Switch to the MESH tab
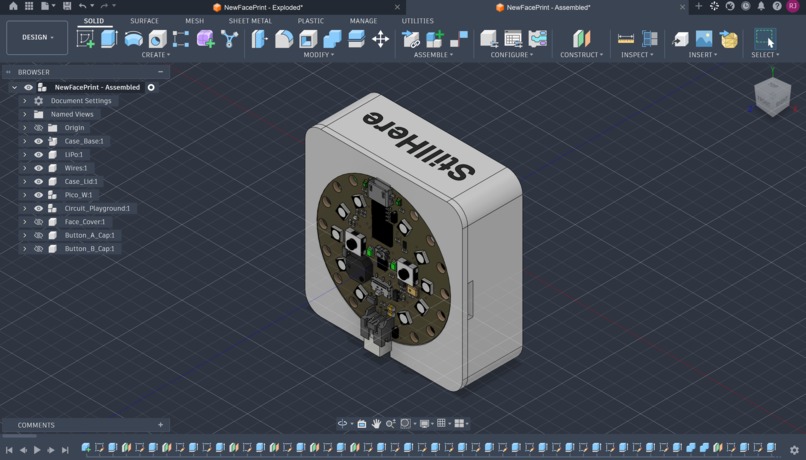The image size is (806, 460). (x=194, y=21)
